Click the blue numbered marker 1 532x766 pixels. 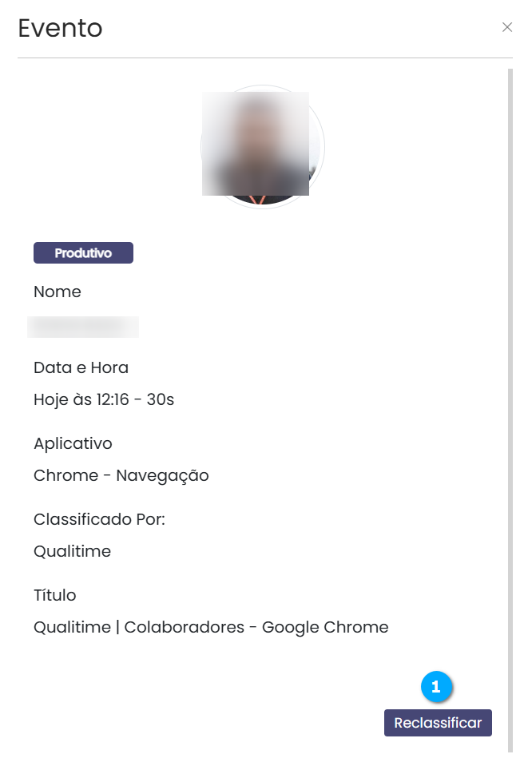[x=436, y=687]
